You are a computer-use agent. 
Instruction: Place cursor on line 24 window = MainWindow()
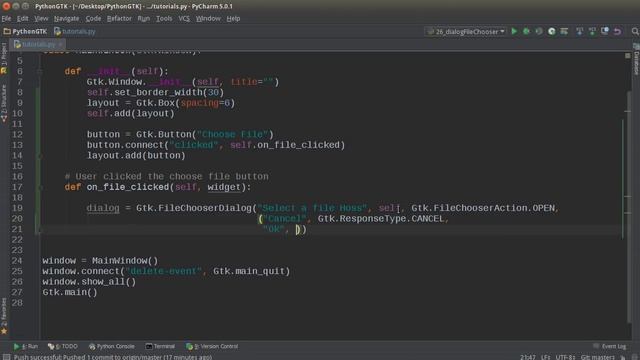click(100, 260)
